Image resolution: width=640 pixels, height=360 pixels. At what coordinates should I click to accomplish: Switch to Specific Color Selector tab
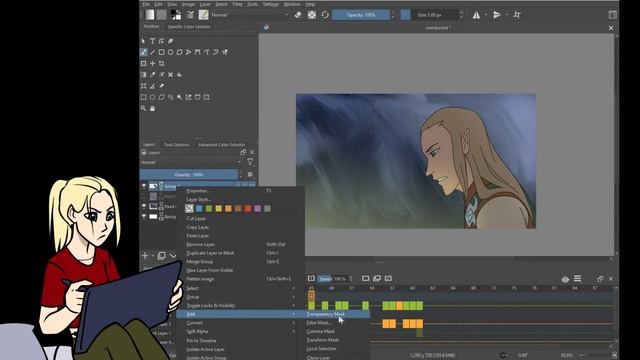pos(189,27)
